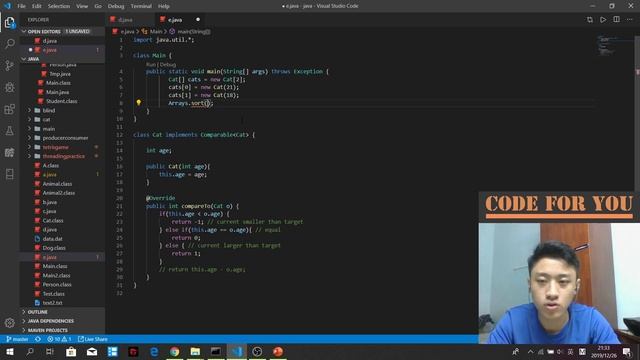This screenshot has height=360, width=640.
Task: Open PowerPoint from the taskbar
Action: click(278, 351)
